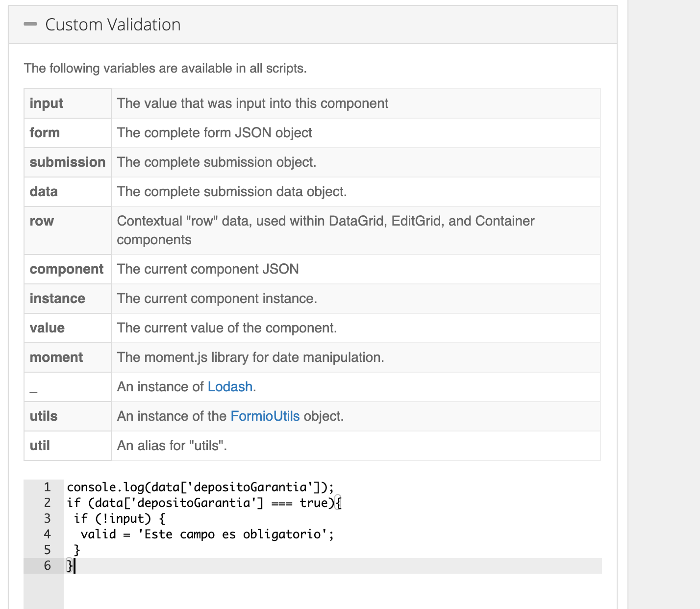Image resolution: width=700 pixels, height=609 pixels.
Task: Click the form variable row
Action: pyautogui.click(x=45, y=132)
